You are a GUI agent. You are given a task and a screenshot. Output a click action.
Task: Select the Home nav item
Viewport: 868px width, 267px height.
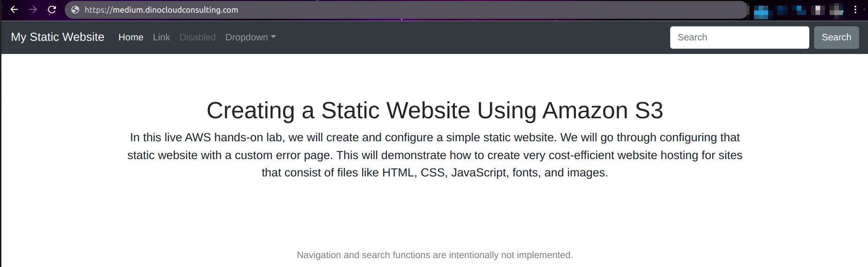click(x=131, y=37)
